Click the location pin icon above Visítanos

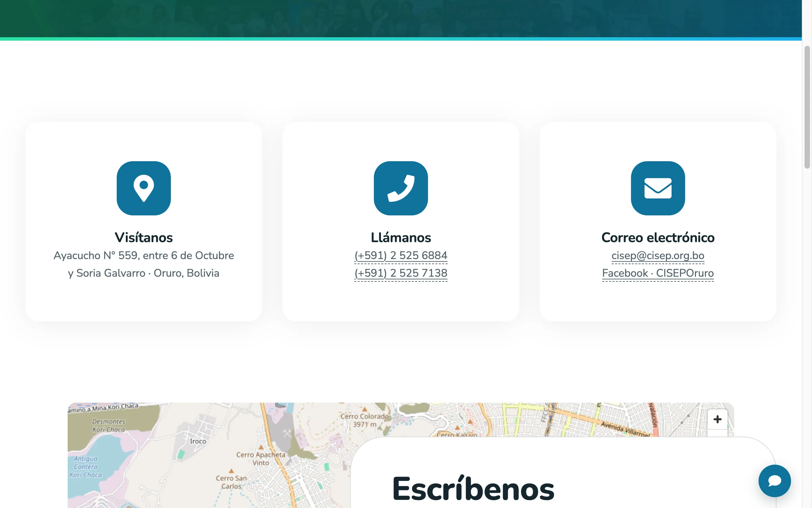click(x=144, y=188)
